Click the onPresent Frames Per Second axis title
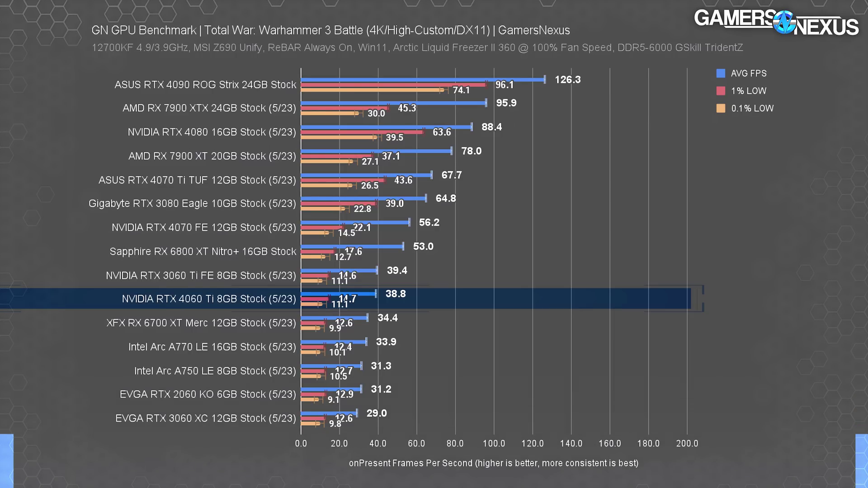The image size is (868, 488). (493, 463)
